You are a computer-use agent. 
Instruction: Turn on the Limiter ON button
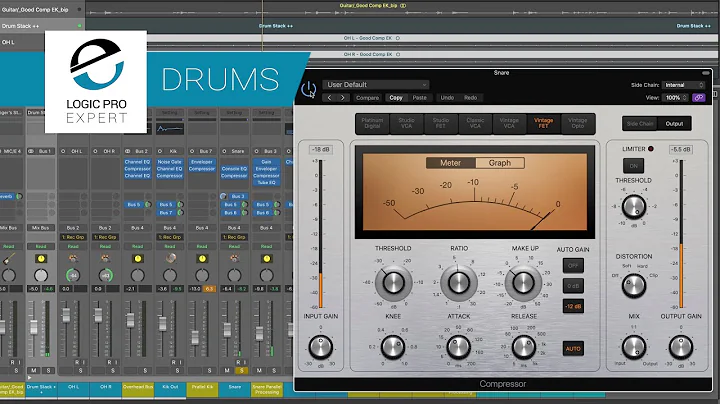pyautogui.click(x=634, y=166)
